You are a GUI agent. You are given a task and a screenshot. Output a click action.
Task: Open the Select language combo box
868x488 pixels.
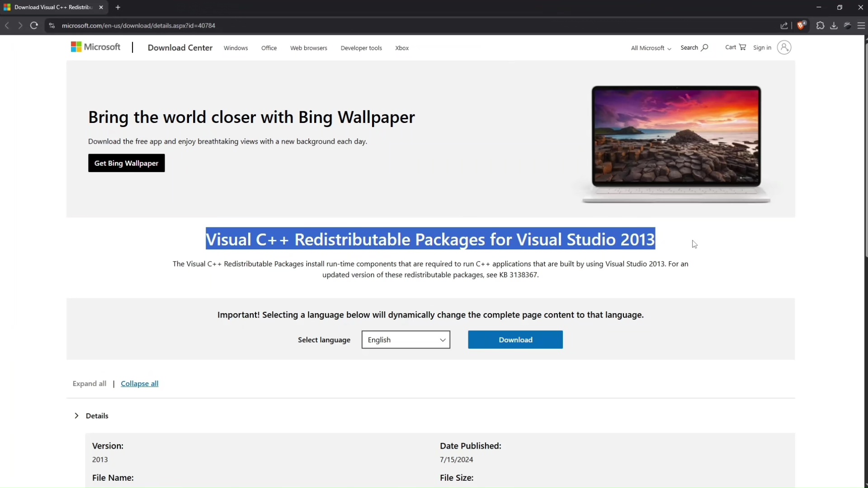406,340
